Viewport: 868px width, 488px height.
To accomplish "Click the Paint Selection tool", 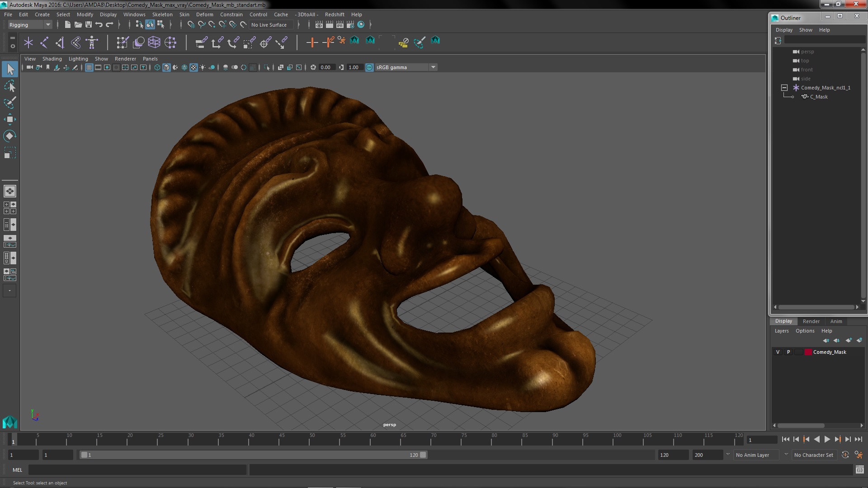I will click(9, 103).
